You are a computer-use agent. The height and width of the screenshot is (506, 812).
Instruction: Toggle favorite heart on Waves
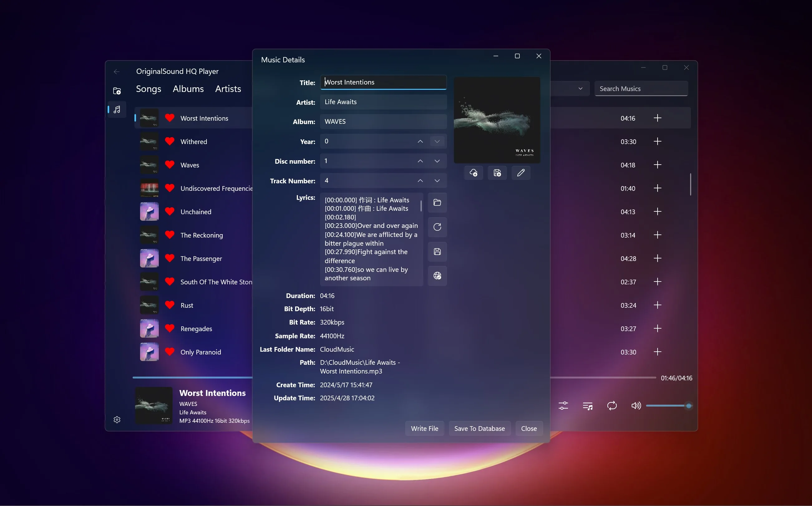pyautogui.click(x=170, y=165)
